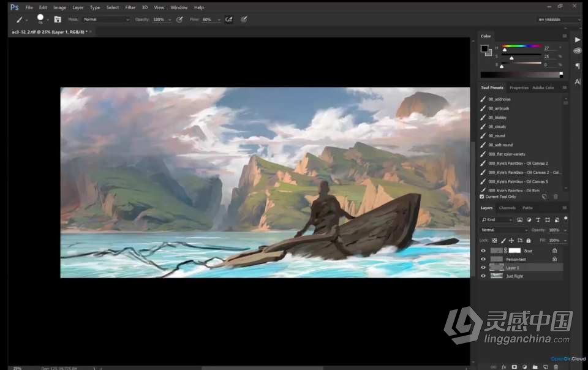The width and height of the screenshot is (588, 370).
Task: Open the Filter menu
Action: coord(130,7)
